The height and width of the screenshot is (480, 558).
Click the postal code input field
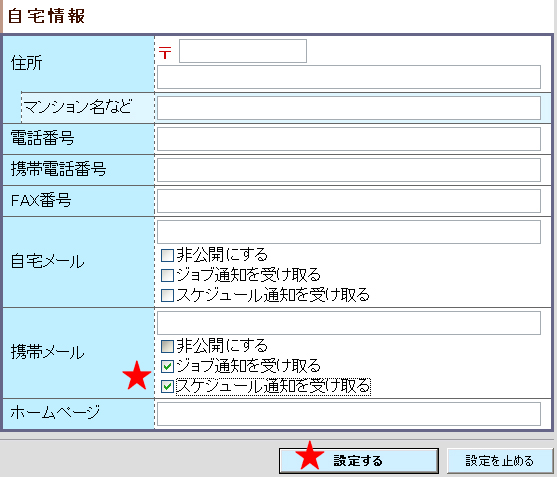243,51
